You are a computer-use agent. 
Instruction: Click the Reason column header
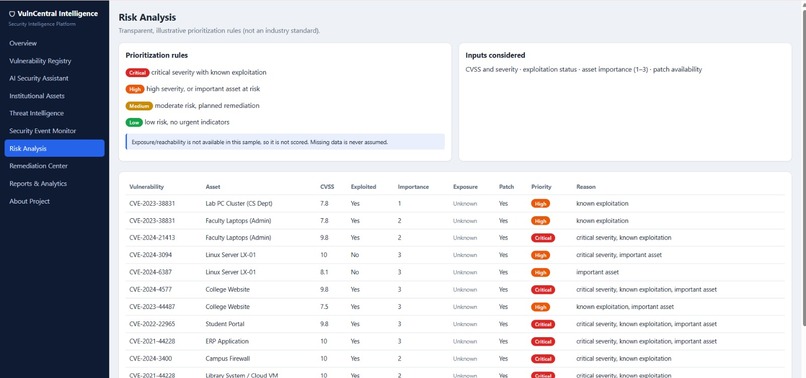[x=586, y=187]
